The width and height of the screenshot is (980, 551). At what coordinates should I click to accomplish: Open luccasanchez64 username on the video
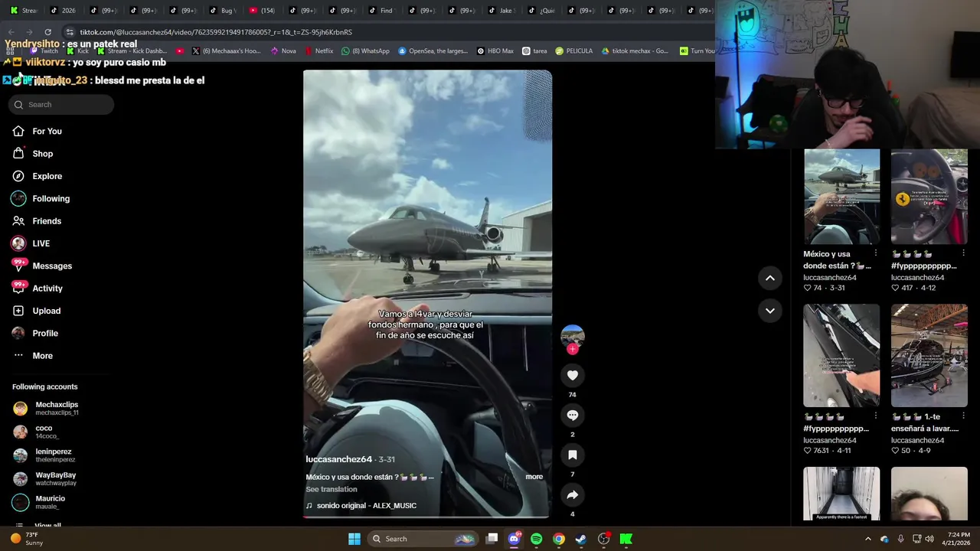tap(338, 459)
